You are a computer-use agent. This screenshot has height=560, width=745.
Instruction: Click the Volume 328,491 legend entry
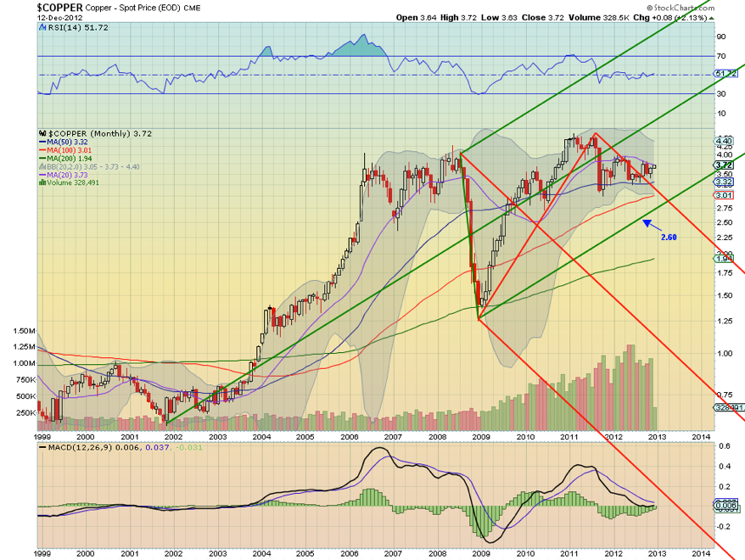click(x=71, y=182)
